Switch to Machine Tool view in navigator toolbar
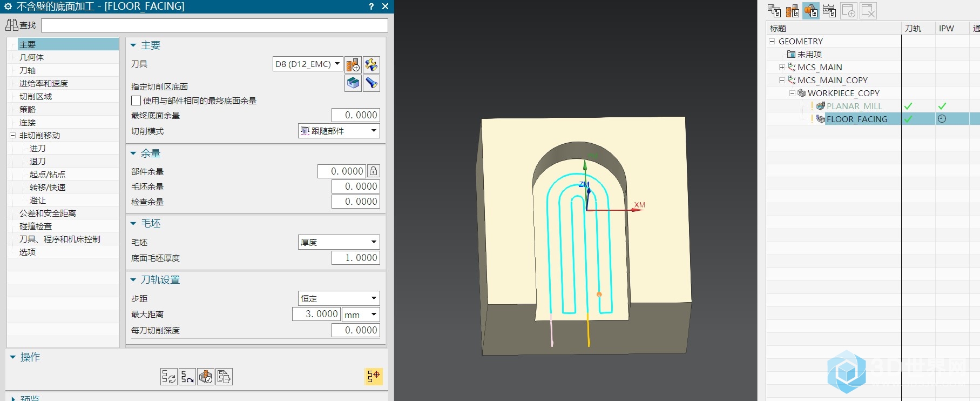The height and width of the screenshot is (401, 980). (x=793, y=11)
